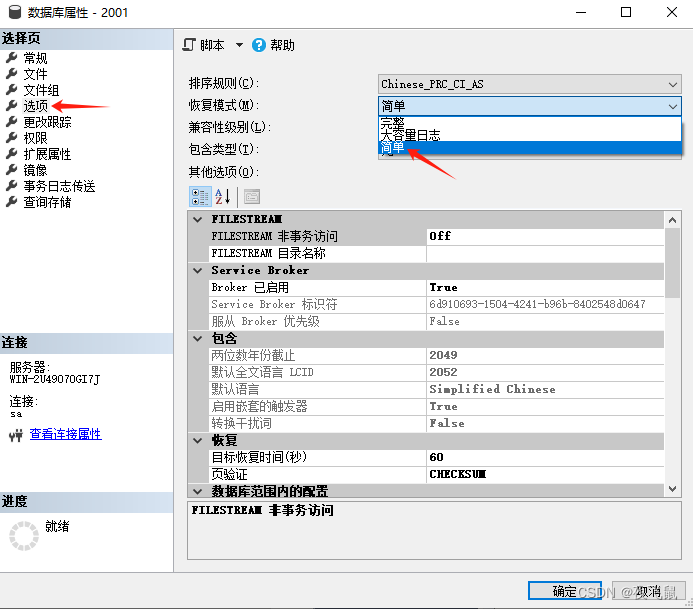Edit 目标恢复时间(秒) value 60
The width and height of the screenshot is (693, 609).
[x=545, y=457]
